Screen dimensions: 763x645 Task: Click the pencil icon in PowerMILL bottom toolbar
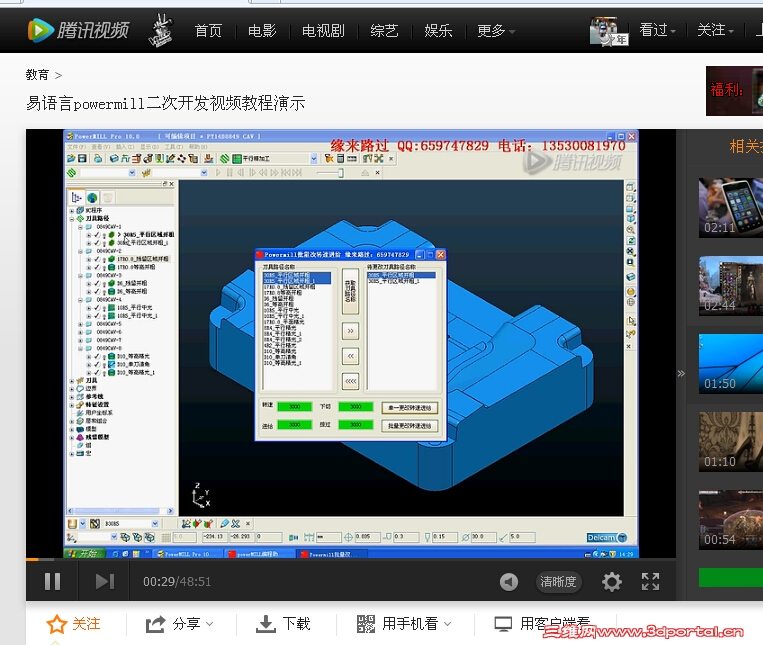[x=224, y=524]
